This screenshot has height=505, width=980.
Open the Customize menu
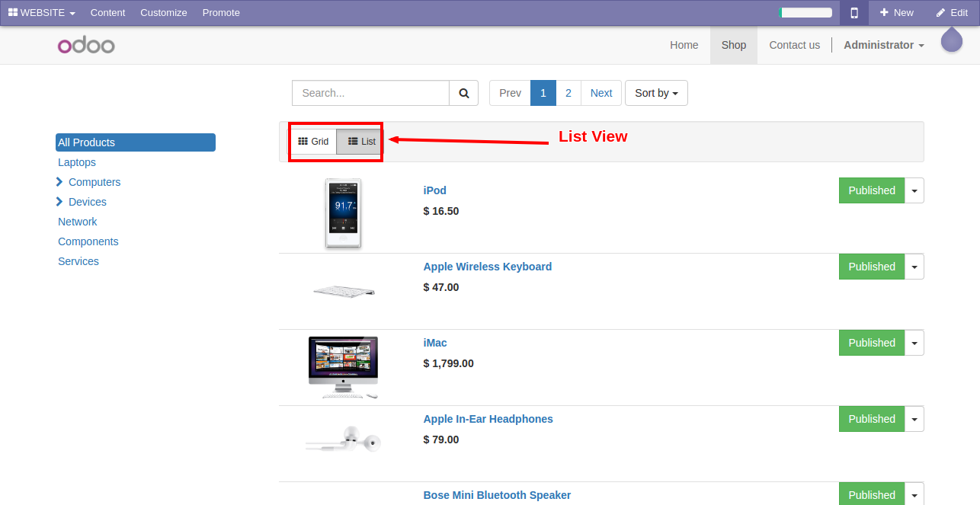pos(164,13)
